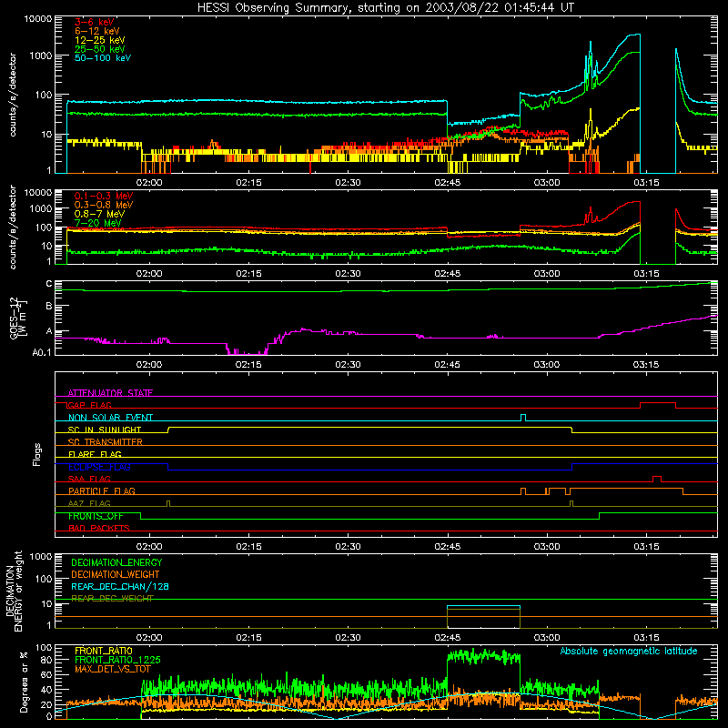
Task: Select the 'PARTICLE_FLAG' label
Action: point(101,490)
